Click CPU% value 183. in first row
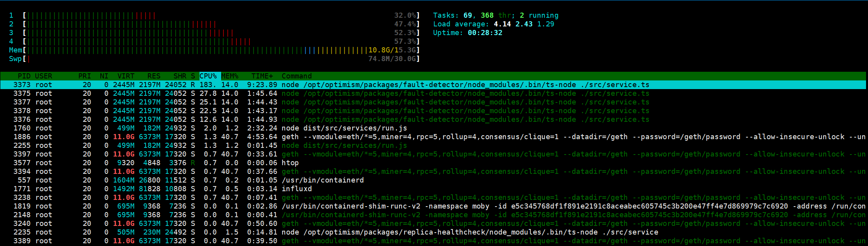 [208, 85]
